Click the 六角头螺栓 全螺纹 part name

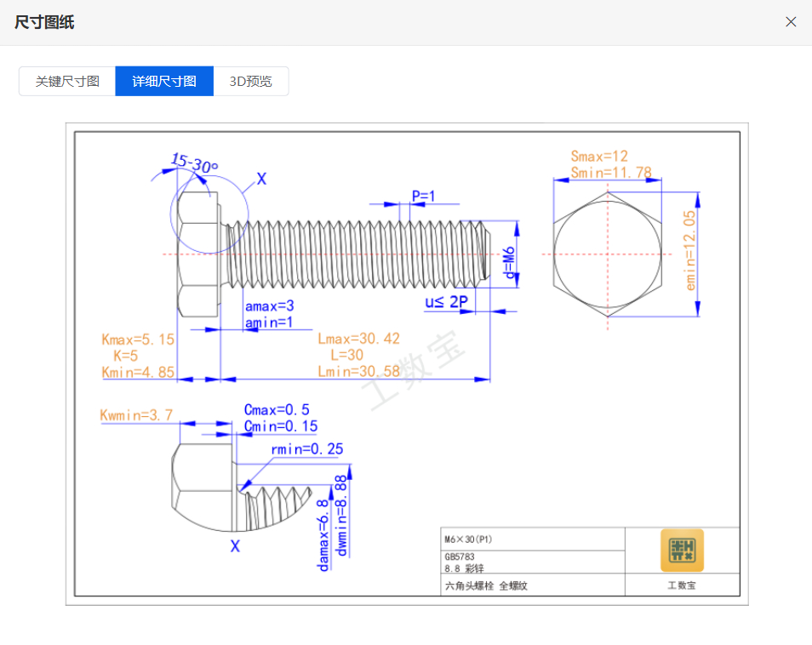click(486, 585)
